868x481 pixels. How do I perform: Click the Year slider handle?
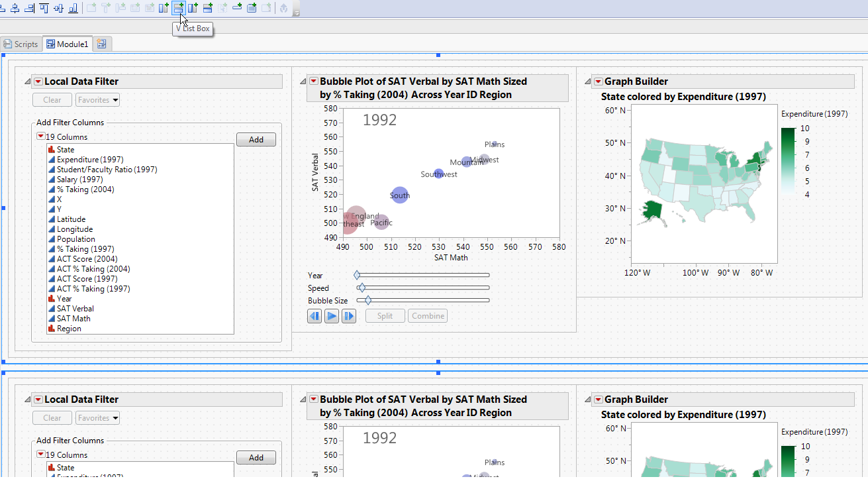pos(357,275)
